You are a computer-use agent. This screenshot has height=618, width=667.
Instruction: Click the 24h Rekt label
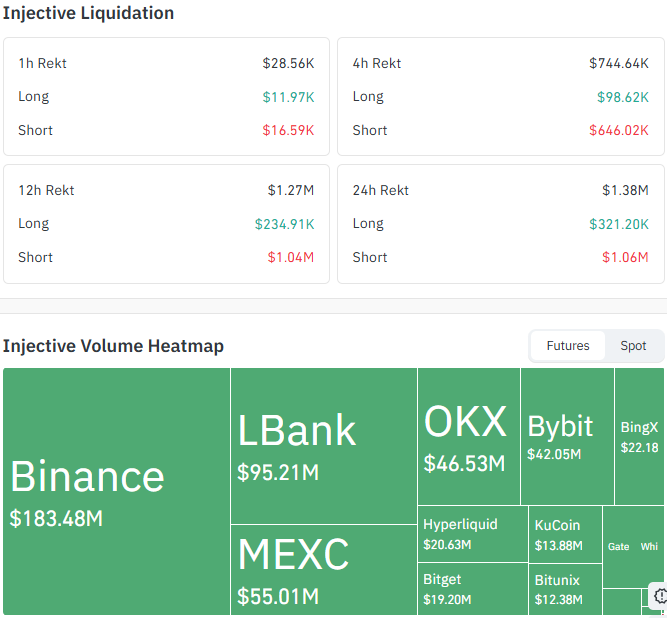coord(380,190)
